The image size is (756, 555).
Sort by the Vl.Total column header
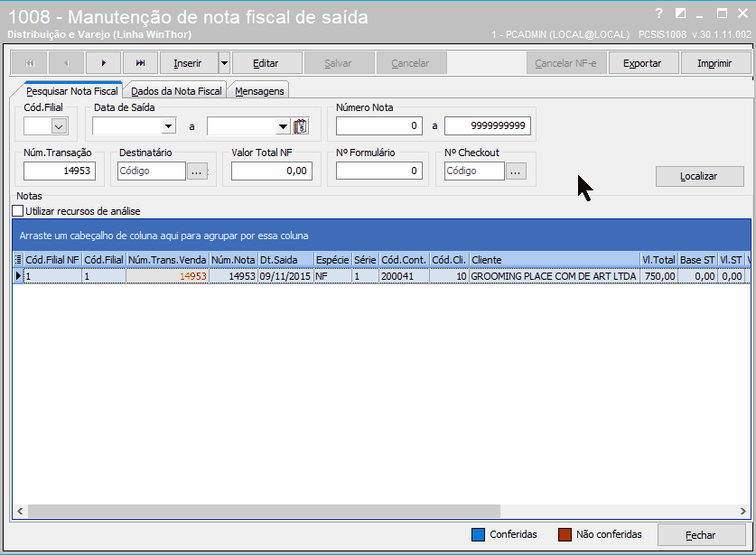point(659,260)
